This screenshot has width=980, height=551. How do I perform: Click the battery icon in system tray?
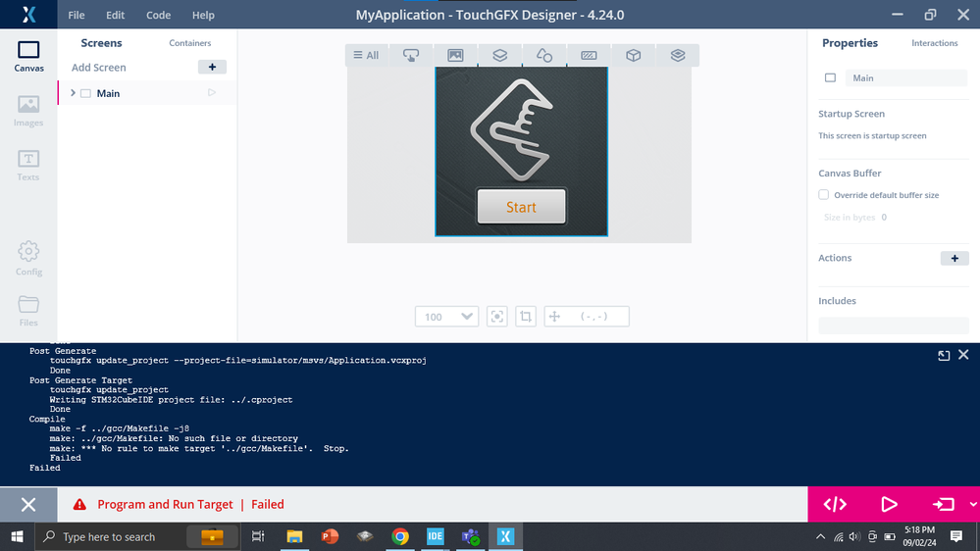pos(890,536)
